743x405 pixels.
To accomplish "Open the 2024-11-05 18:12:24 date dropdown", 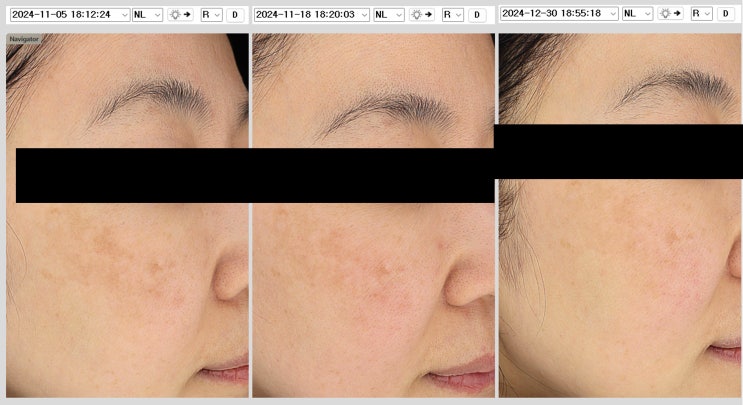I will point(70,15).
